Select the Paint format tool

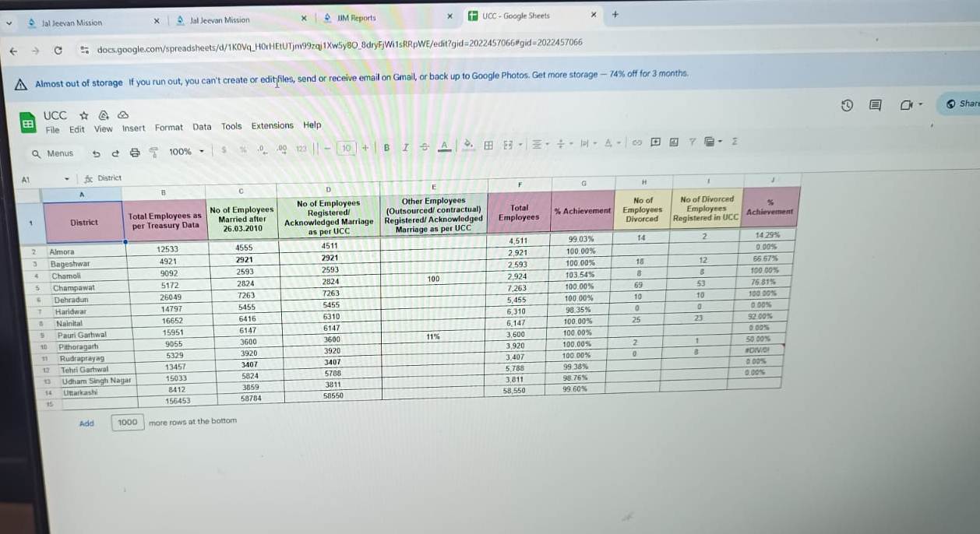153,153
